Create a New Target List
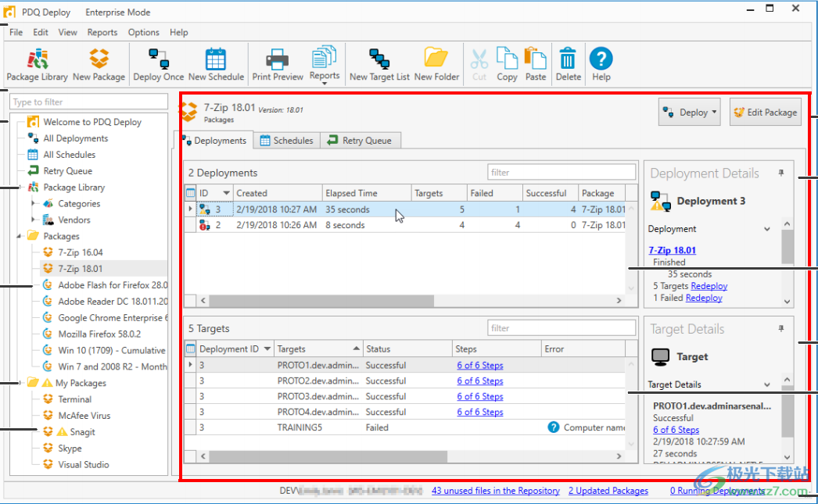The width and height of the screenshot is (818, 504). [x=379, y=65]
